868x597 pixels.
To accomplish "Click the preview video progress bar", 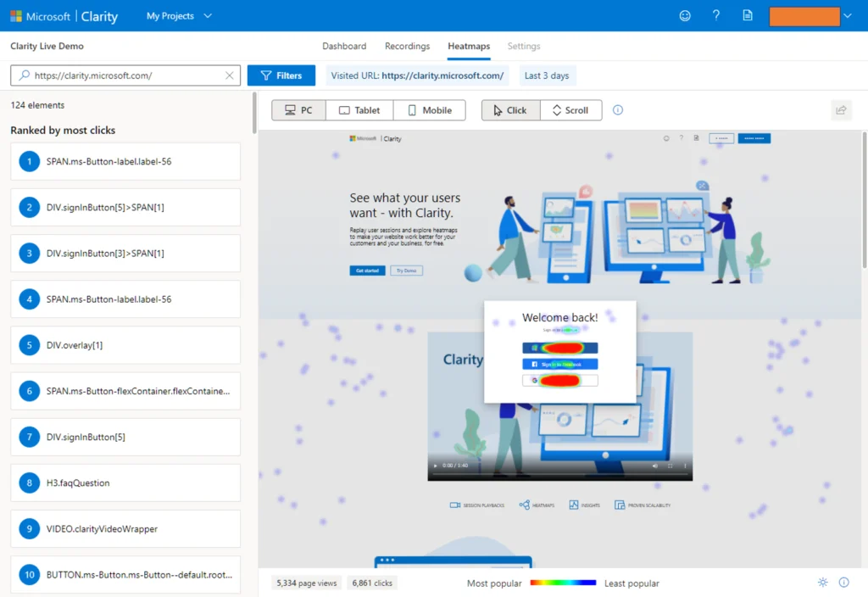I will tap(559, 475).
